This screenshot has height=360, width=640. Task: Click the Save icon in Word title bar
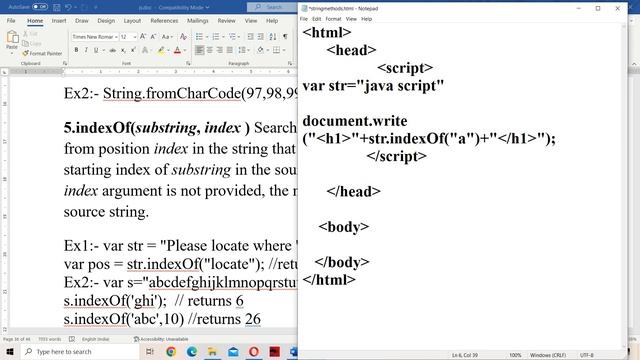(57, 7)
